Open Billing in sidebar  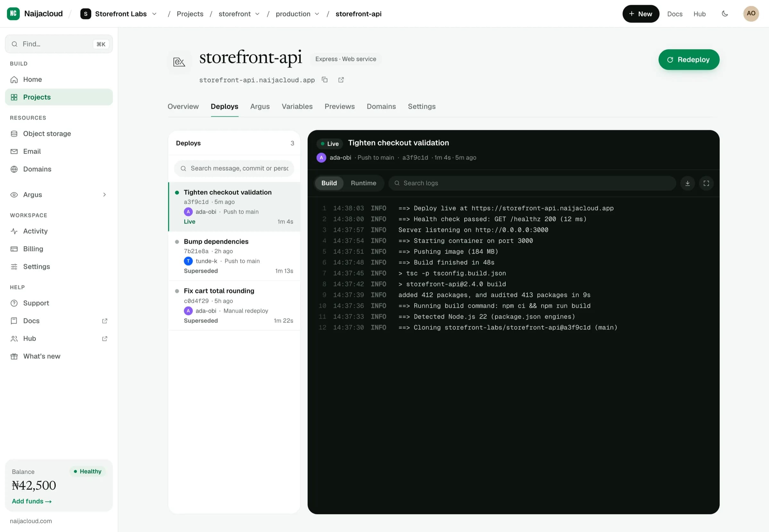coord(59,249)
